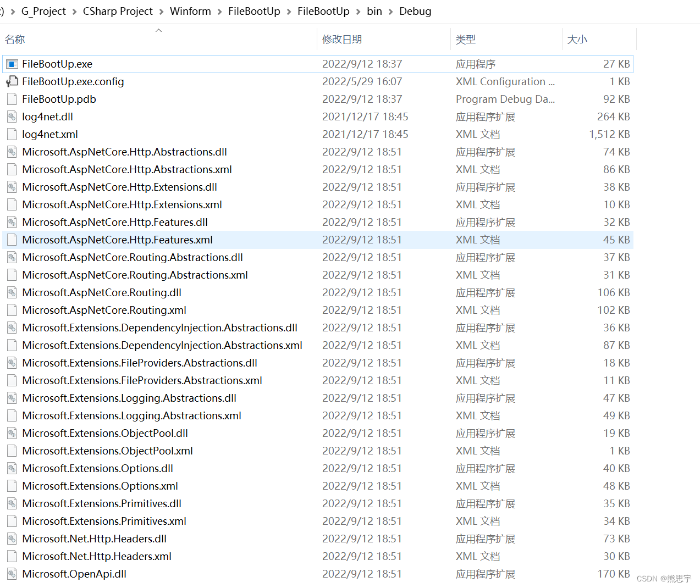Click the Microsoft.Extensions.FileProviders.Abstractions.dll icon
700x588 pixels.
pyautogui.click(x=12, y=363)
